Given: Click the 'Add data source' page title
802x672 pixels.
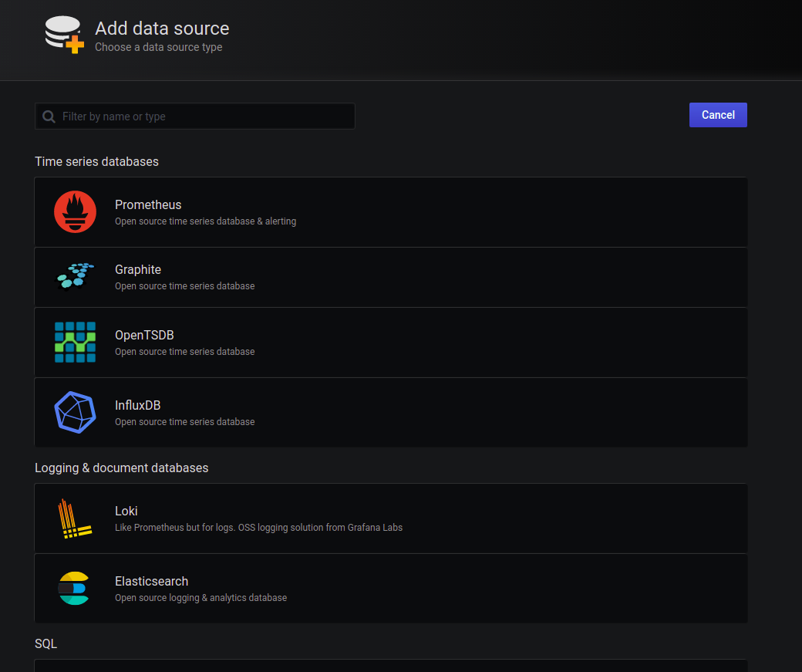Looking at the screenshot, I should pos(162,29).
